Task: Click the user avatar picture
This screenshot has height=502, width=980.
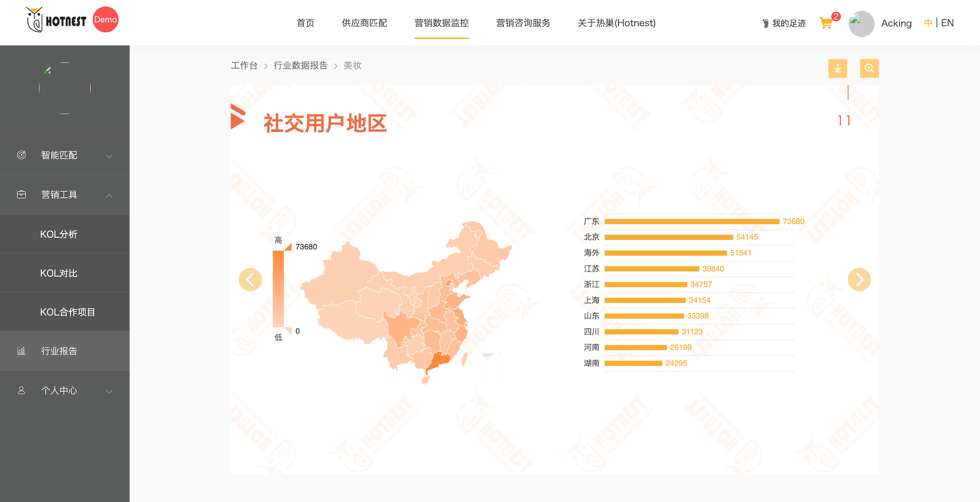Action: tap(861, 23)
